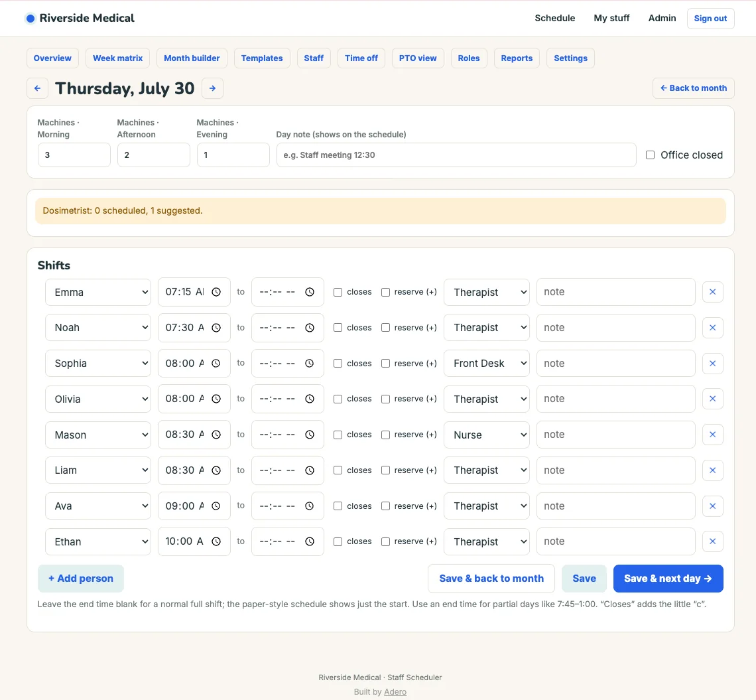The width and height of the screenshot is (756, 700).
Task: Tick closes for Liam's shift
Action: click(338, 470)
